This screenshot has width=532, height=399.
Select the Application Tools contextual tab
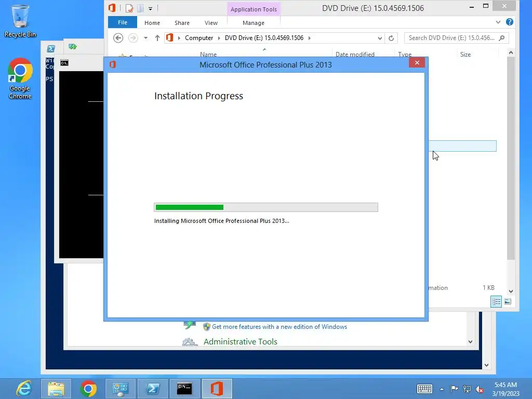[254, 9]
